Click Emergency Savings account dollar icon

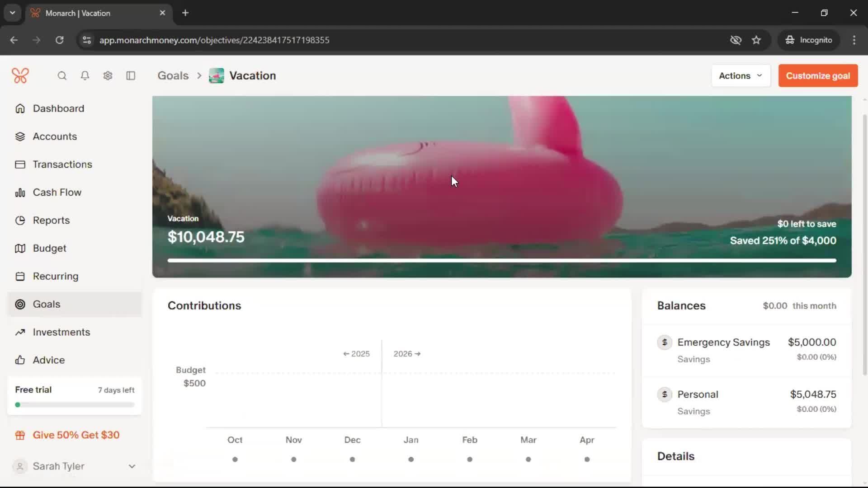click(664, 343)
